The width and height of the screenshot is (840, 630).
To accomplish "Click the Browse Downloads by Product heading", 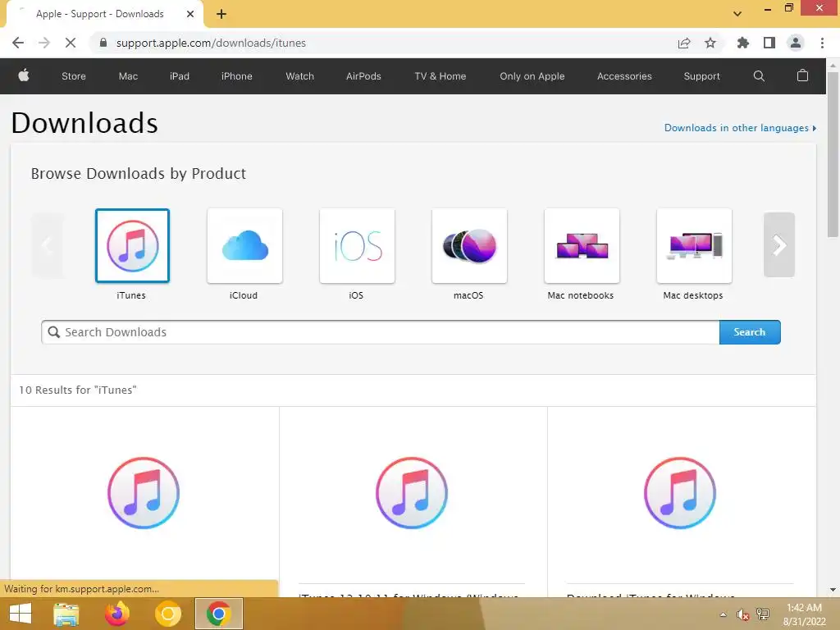I will pyautogui.click(x=138, y=174).
